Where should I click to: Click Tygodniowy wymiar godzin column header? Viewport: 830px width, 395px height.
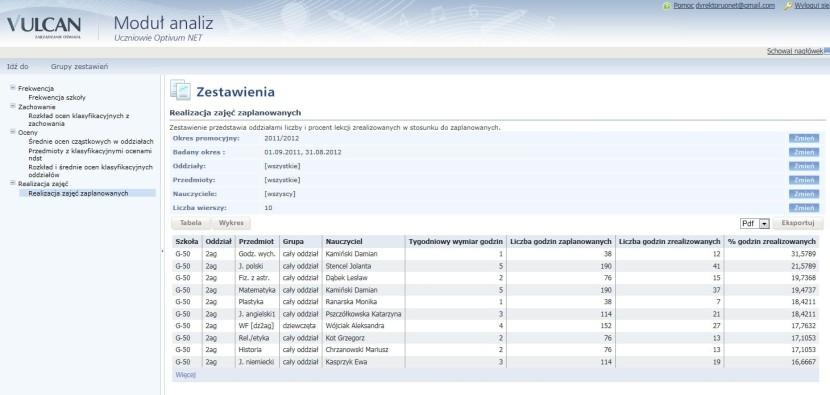click(x=456, y=241)
